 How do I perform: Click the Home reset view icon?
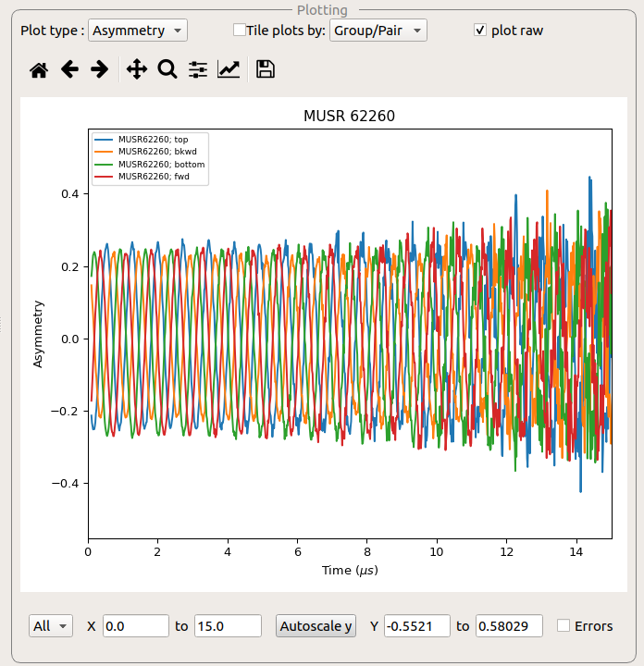point(39,69)
